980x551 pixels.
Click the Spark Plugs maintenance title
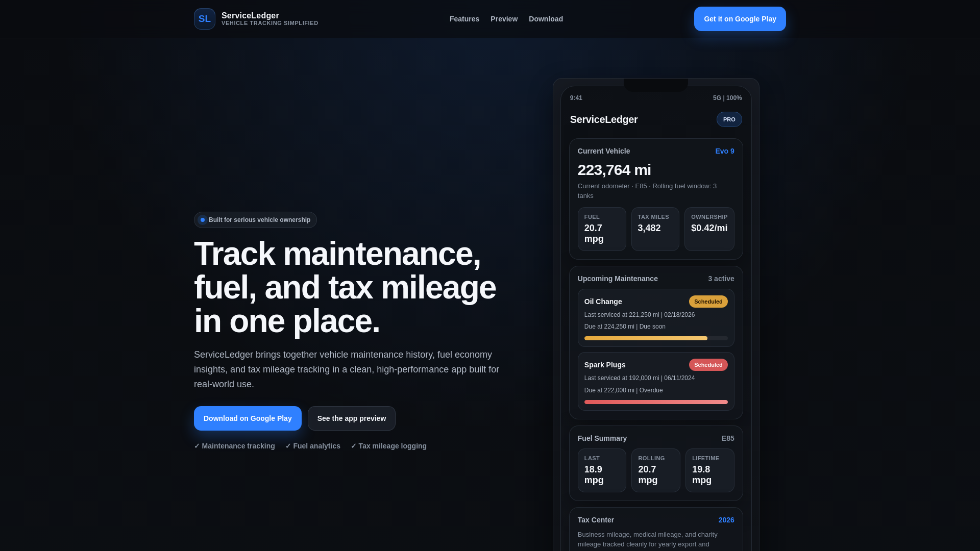tap(605, 365)
